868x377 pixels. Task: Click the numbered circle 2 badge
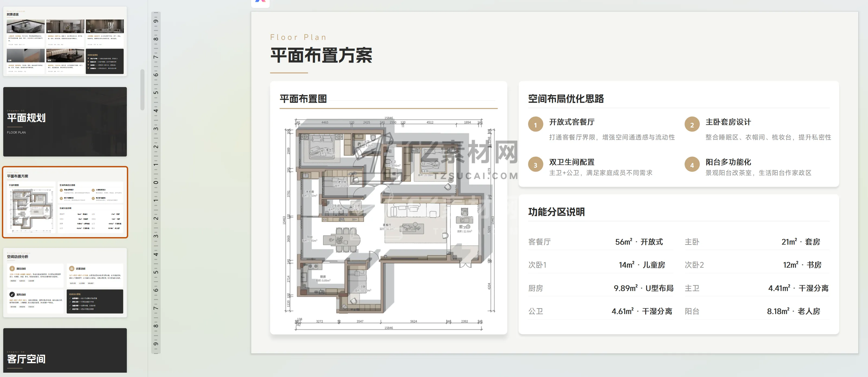click(692, 125)
